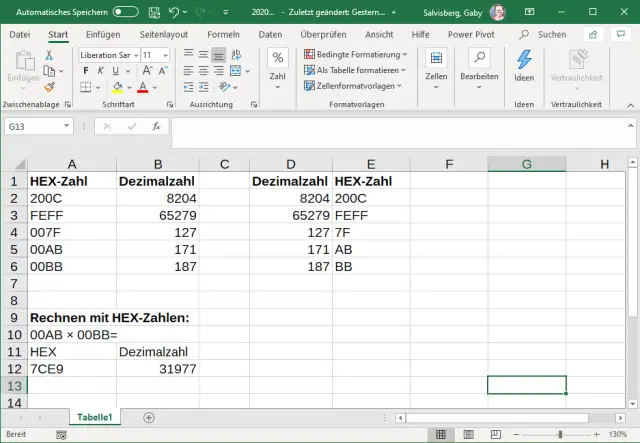Viewport: 640px width, 443px height.
Task: Click the Bearbeiten button
Action: click(479, 66)
